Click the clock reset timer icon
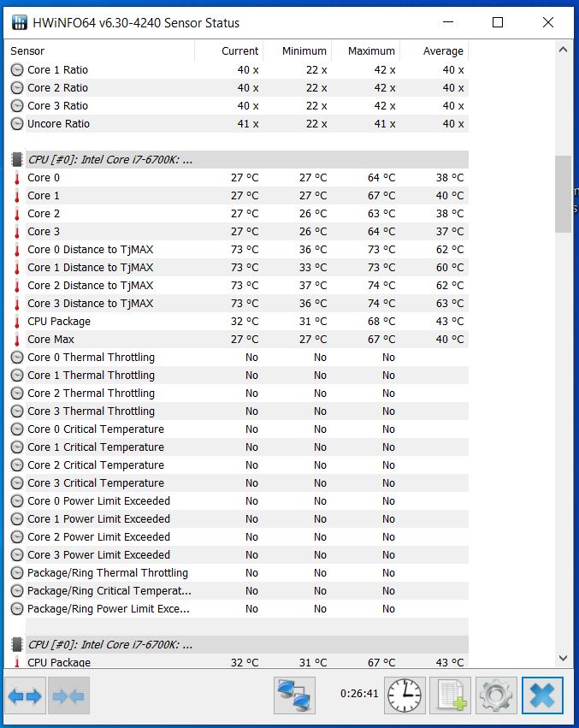The width and height of the screenshot is (579, 728). coord(405,695)
